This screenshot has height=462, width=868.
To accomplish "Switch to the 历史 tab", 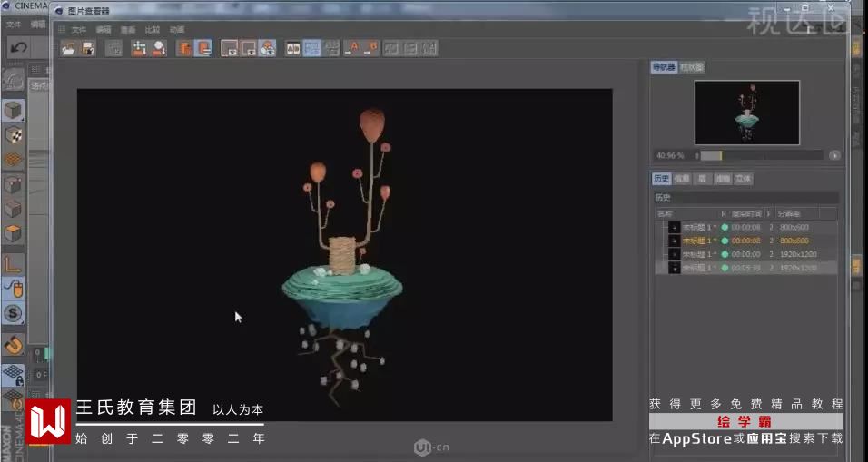I will [x=661, y=179].
